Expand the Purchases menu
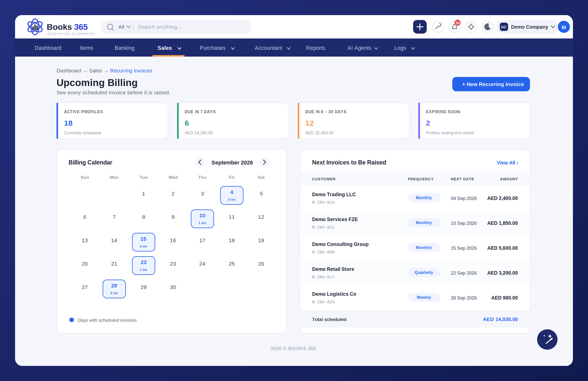The height and width of the screenshot is (381, 588). (x=217, y=48)
